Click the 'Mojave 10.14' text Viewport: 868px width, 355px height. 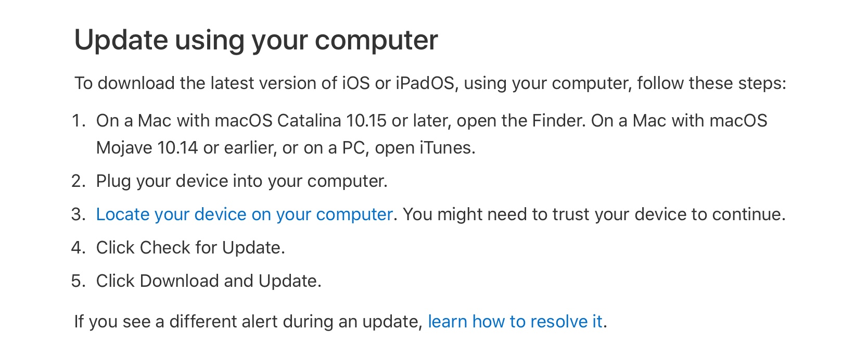[x=147, y=148]
